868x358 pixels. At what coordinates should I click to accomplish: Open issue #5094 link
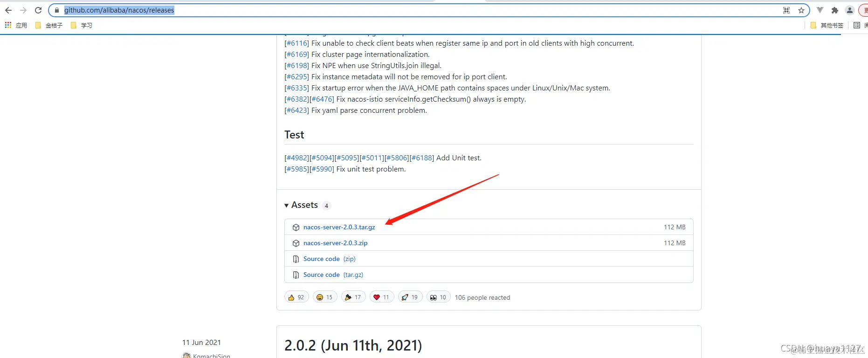click(x=322, y=158)
